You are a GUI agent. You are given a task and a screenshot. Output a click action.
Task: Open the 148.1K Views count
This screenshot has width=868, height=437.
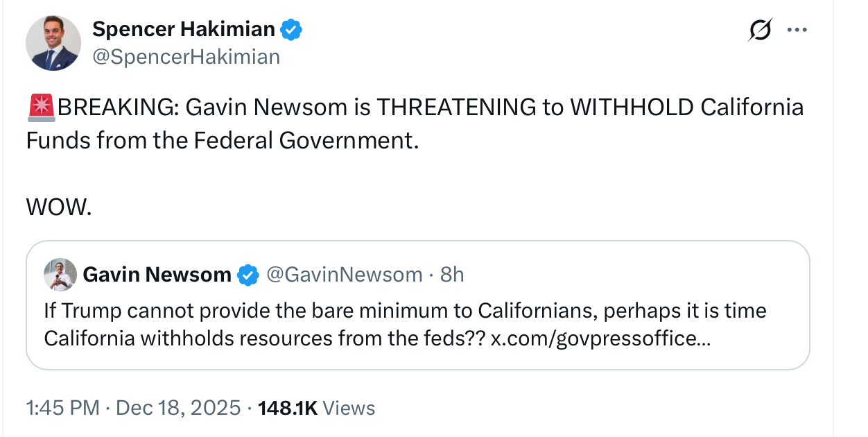click(287, 408)
